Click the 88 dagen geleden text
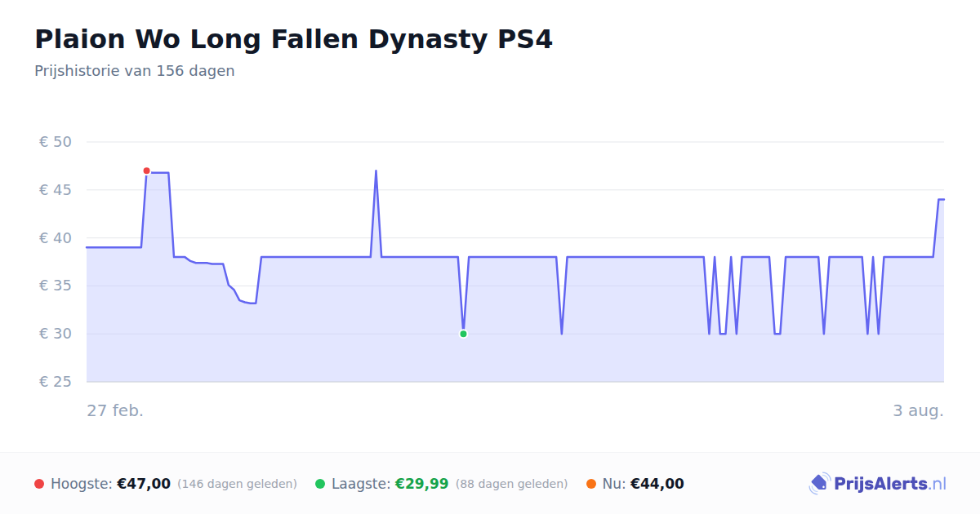 tap(511, 484)
